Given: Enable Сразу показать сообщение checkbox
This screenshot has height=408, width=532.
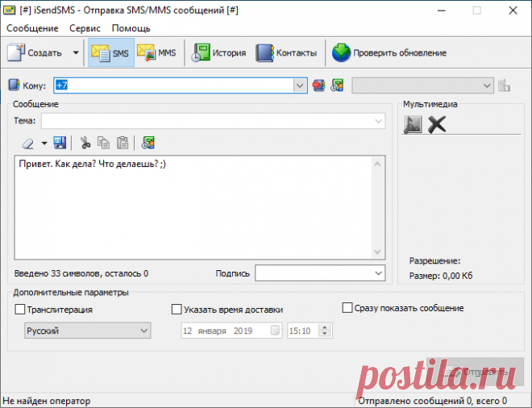Looking at the screenshot, I should coord(347,308).
